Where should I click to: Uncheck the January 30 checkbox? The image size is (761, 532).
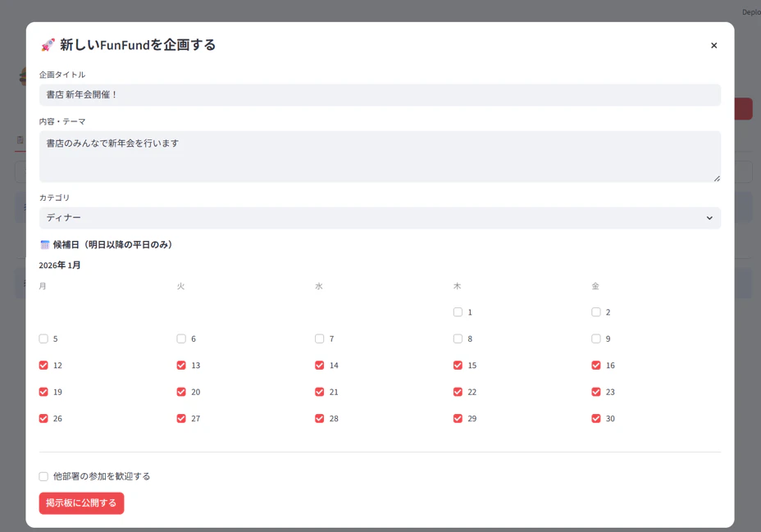coord(596,419)
